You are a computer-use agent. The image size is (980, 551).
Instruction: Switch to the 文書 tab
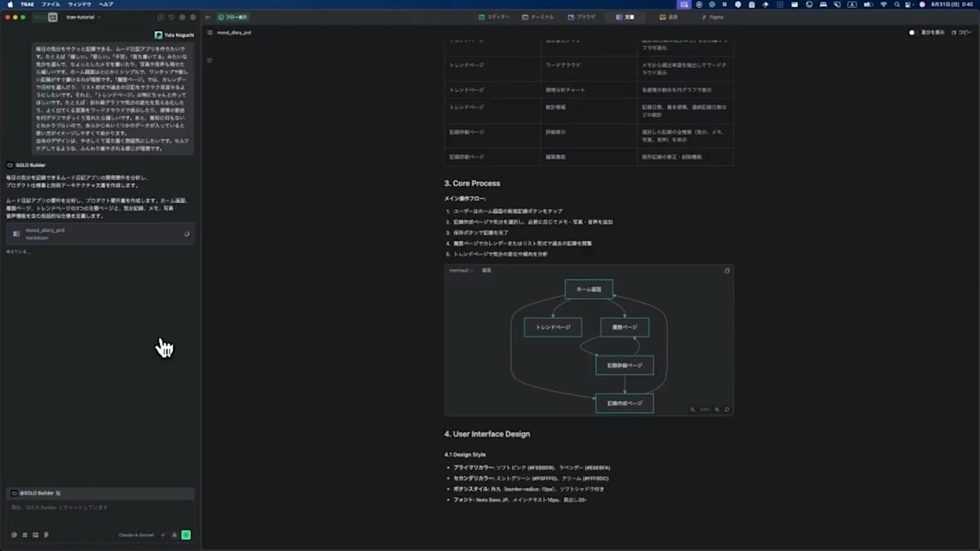625,16
